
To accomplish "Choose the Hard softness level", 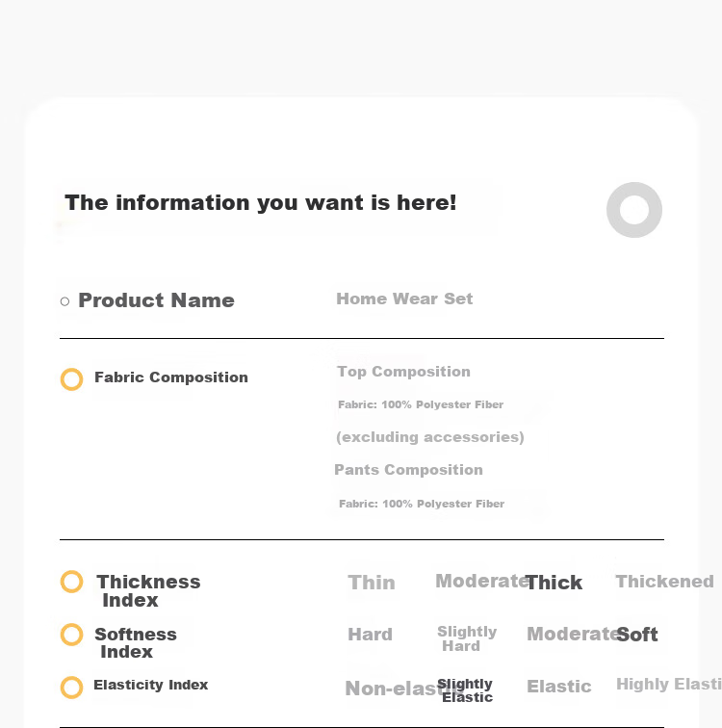I will coord(371,635).
